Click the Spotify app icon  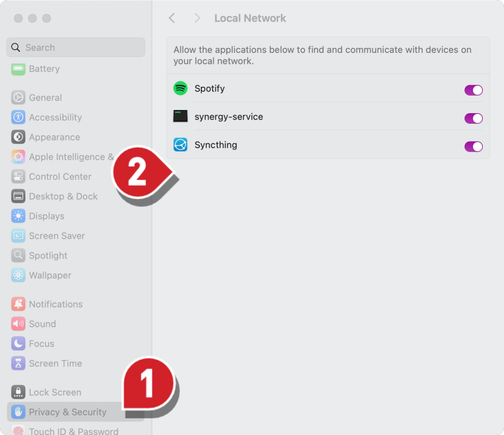click(x=180, y=88)
